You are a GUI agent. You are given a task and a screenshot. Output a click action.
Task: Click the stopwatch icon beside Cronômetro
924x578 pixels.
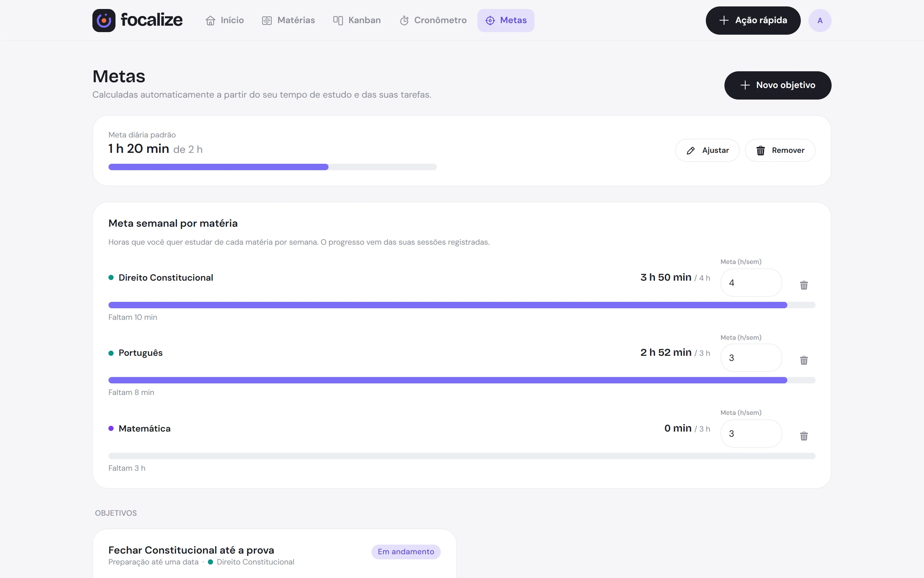click(x=404, y=20)
